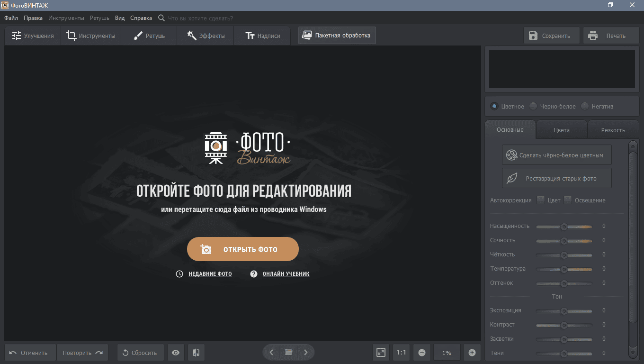Open the Эффекты tab
The width and height of the screenshot is (644, 364).
click(x=206, y=36)
